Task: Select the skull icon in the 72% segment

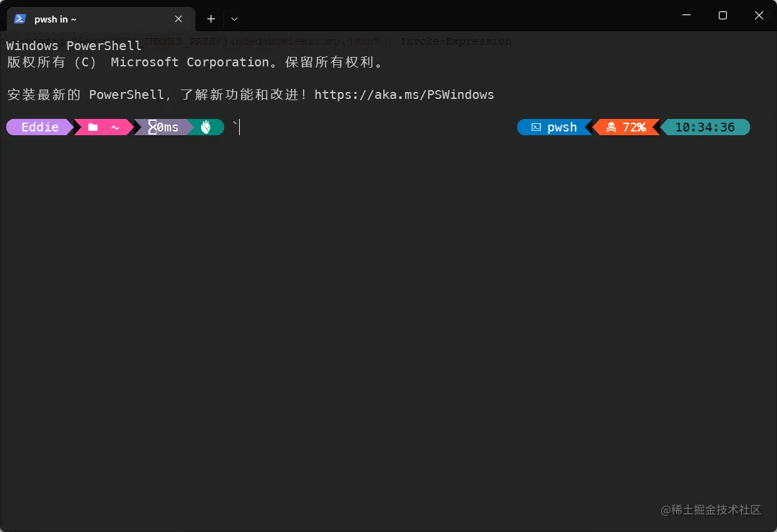Action: [x=612, y=127]
